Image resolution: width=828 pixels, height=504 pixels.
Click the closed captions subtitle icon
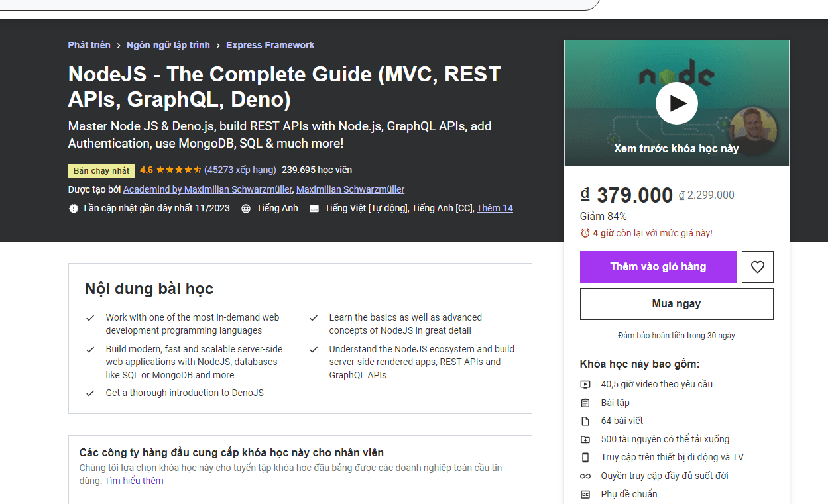314,209
